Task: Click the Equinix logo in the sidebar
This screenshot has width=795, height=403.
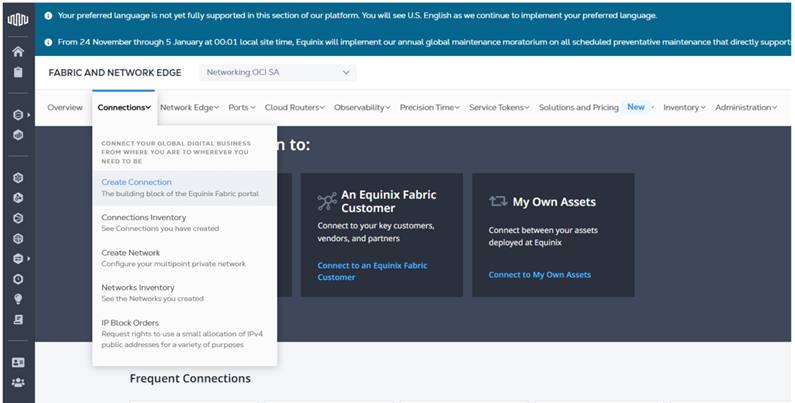Action: click(17, 18)
